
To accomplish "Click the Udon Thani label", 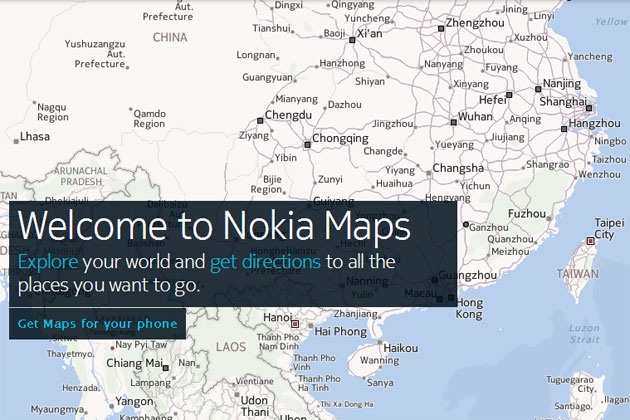I will [x=254, y=406].
